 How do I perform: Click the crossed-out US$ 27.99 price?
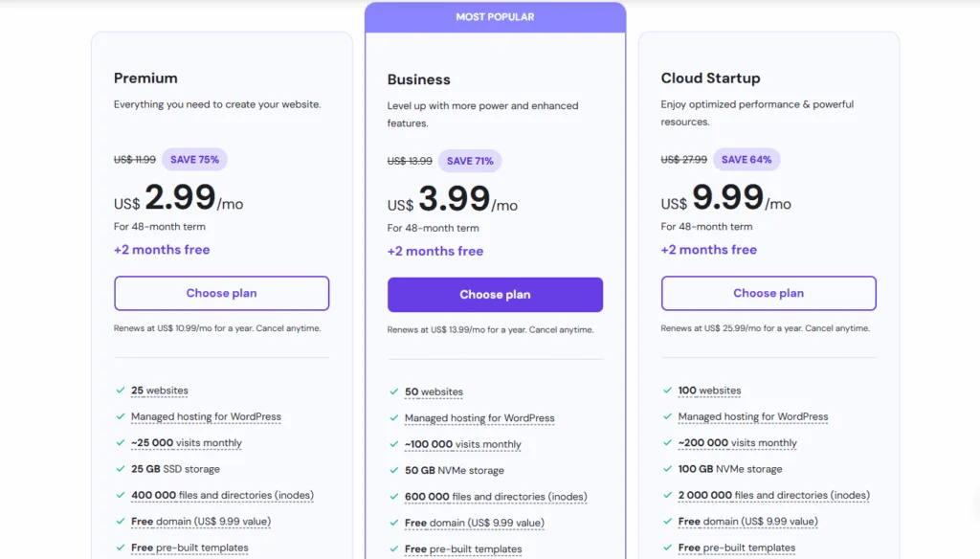(x=683, y=160)
